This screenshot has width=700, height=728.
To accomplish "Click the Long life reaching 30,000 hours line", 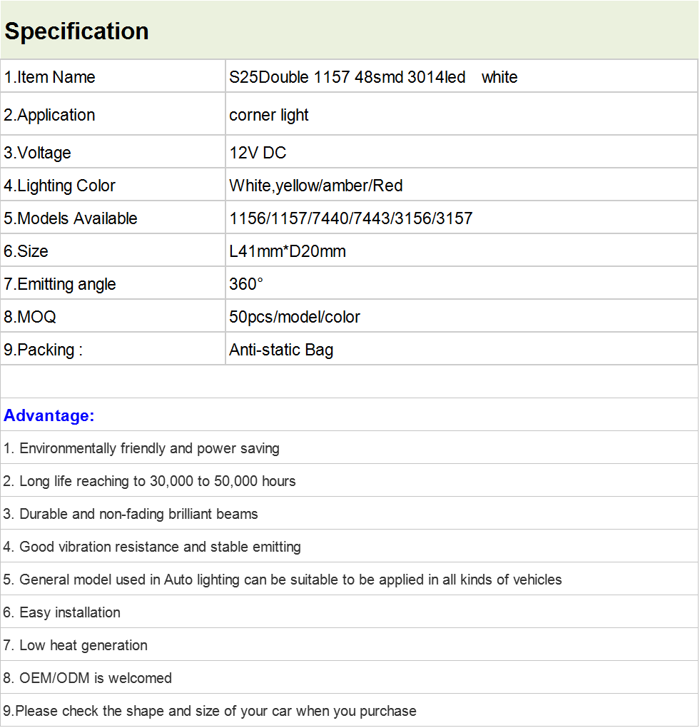I will [x=149, y=481].
